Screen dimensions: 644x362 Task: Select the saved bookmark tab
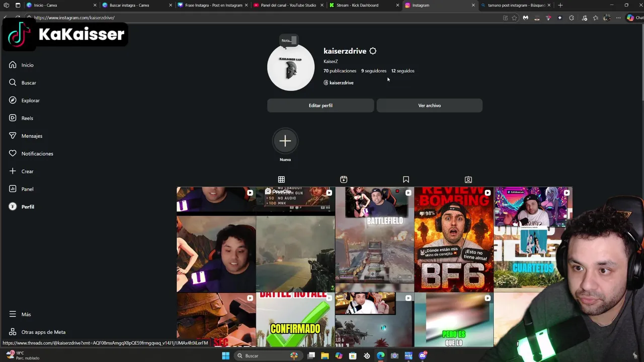[406, 179]
